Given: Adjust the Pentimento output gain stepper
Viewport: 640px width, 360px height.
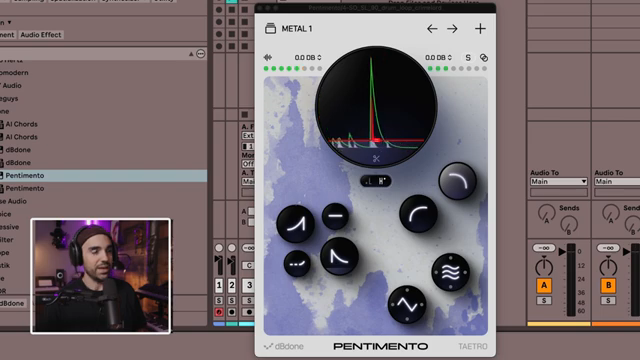Looking at the screenshot, I should coord(438,58).
